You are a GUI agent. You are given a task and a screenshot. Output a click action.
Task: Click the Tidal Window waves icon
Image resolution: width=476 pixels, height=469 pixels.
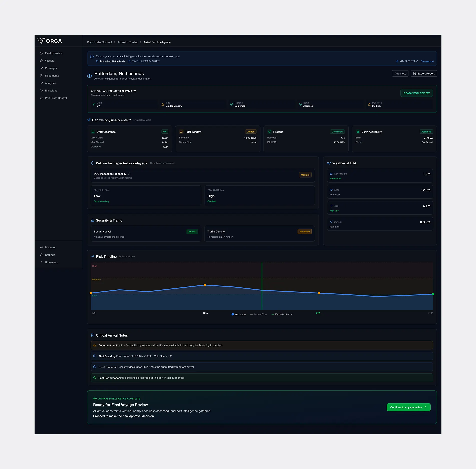pyautogui.click(x=181, y=132)
